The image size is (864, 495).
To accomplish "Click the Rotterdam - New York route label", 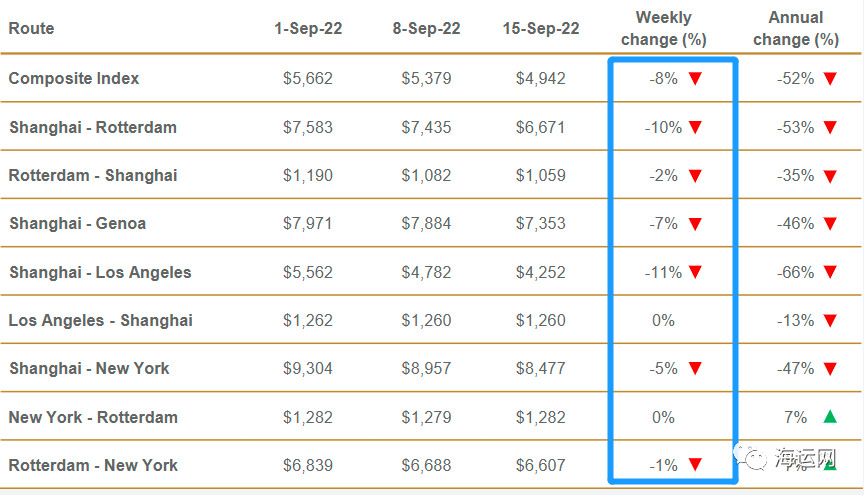I will point(94,465).
